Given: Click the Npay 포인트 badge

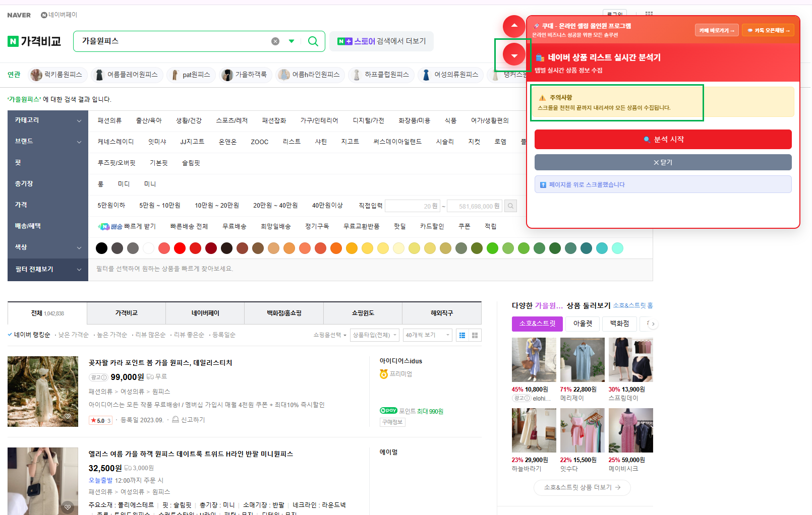Looking at the screenshot, I should coord(388,411).
